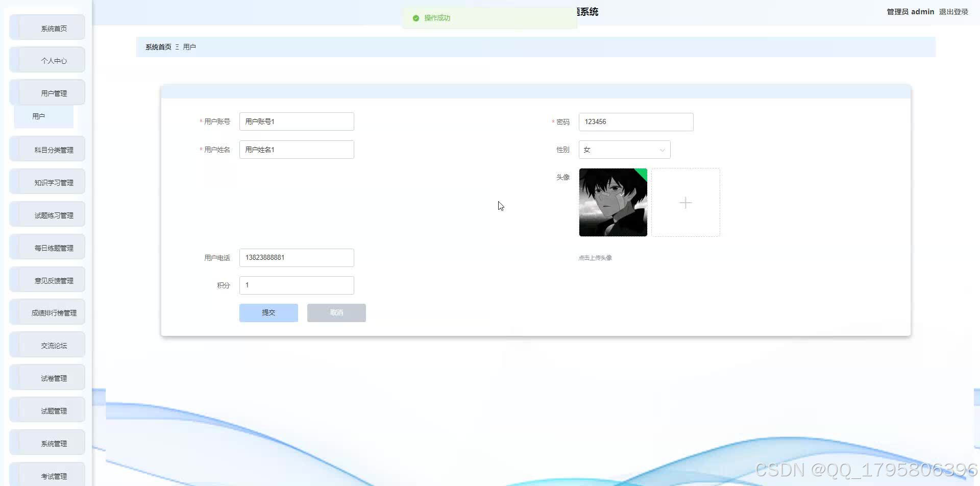Click the 操作成功 checkmark icon

click(x=416, y=18)
